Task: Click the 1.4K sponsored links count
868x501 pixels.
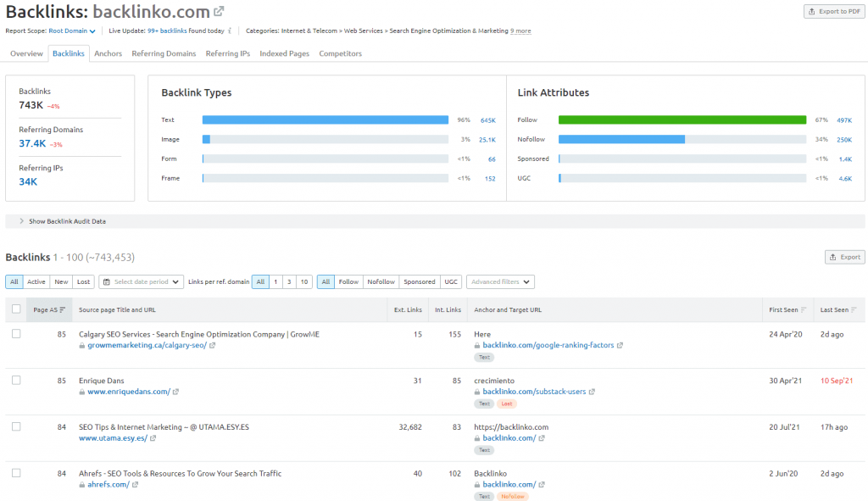Action: click(845, 159)
